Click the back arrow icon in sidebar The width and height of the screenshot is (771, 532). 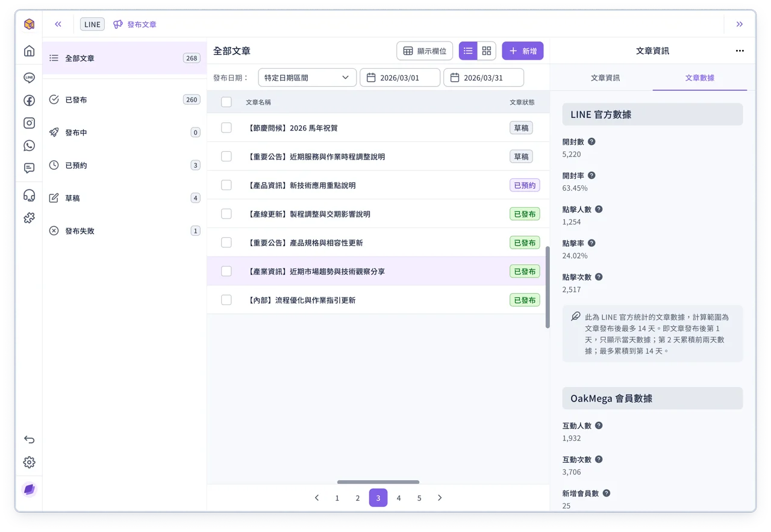(x=29, y=439)
